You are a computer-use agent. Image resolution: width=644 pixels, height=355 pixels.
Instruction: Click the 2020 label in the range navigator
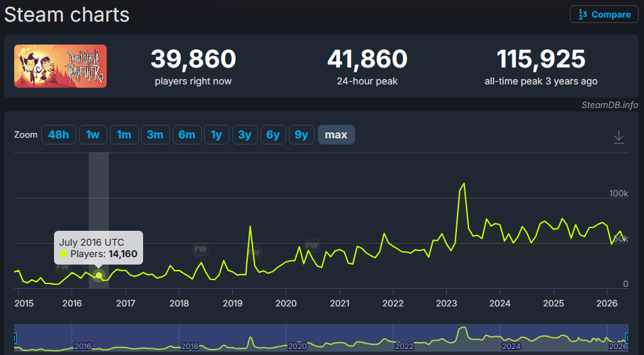[x=297, y=346]
